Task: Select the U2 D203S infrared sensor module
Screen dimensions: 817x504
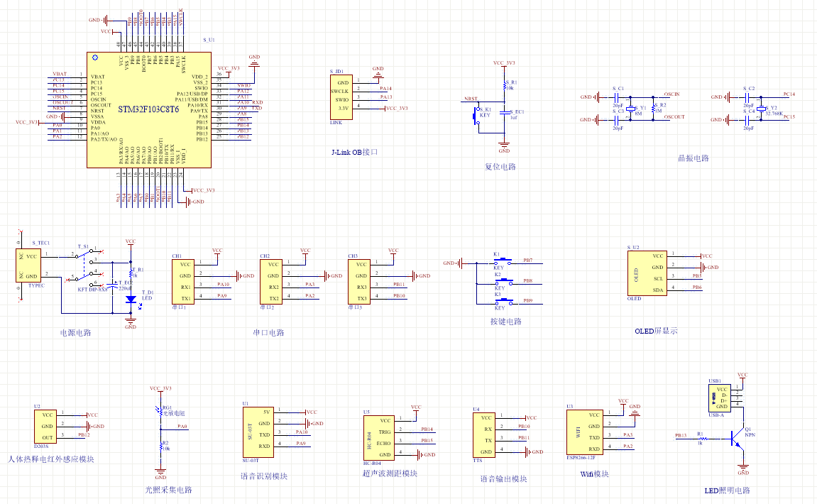Action: tap(45, 427)
